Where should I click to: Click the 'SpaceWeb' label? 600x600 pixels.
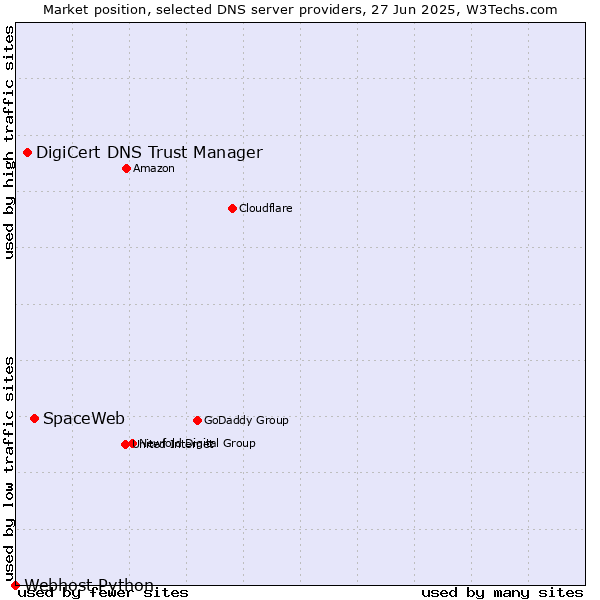click(84, 418)
